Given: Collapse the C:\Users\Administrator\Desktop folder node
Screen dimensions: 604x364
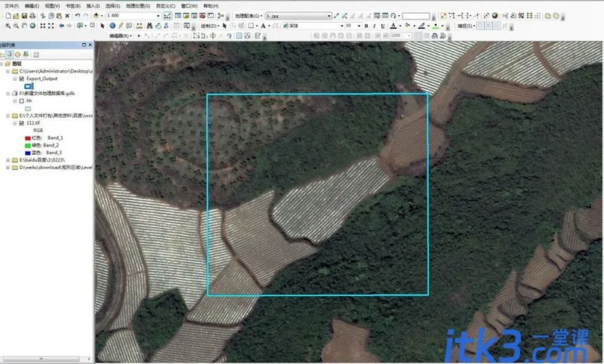Looking at the screenshot, I should click(x=8, y=71).
